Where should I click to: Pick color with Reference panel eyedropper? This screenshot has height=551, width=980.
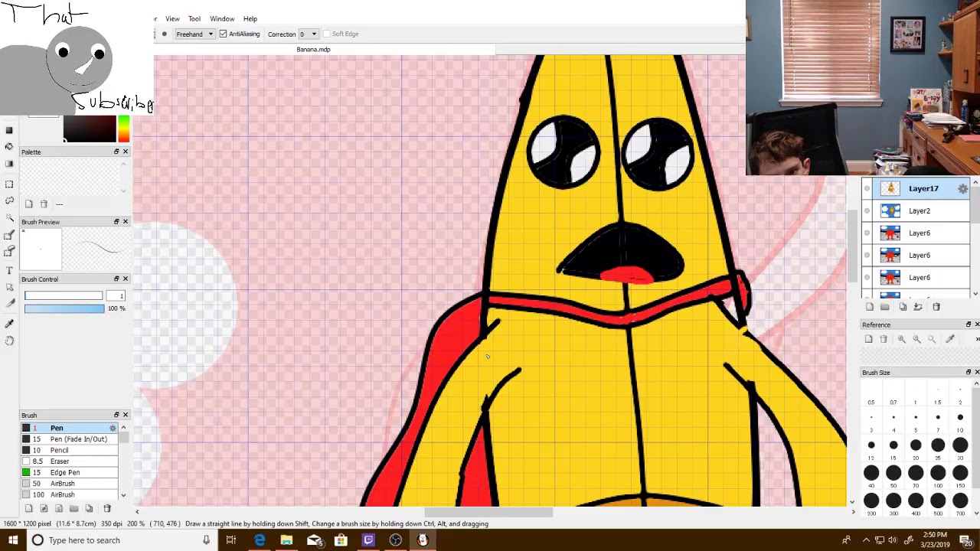click(950, 339)
